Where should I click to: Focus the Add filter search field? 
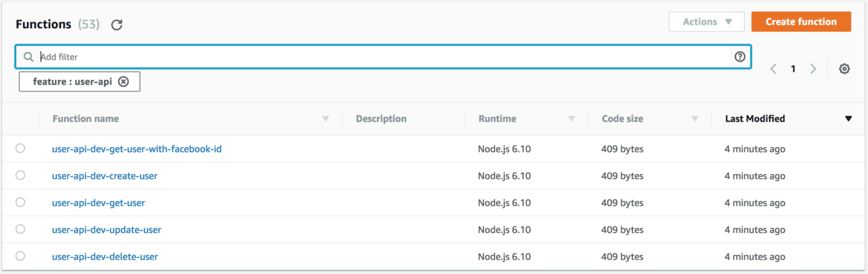pos(380,56)
